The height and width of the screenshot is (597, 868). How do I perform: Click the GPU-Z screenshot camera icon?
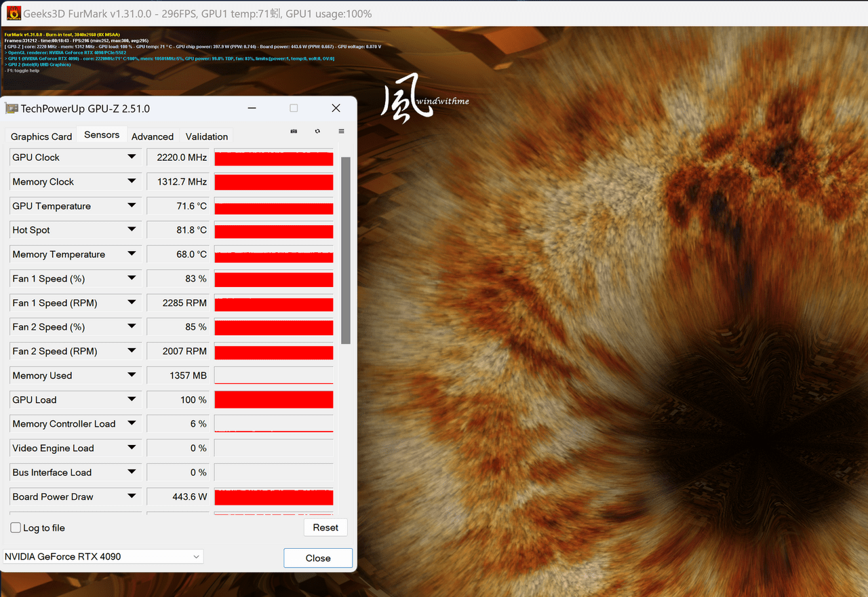click(294, 131)
